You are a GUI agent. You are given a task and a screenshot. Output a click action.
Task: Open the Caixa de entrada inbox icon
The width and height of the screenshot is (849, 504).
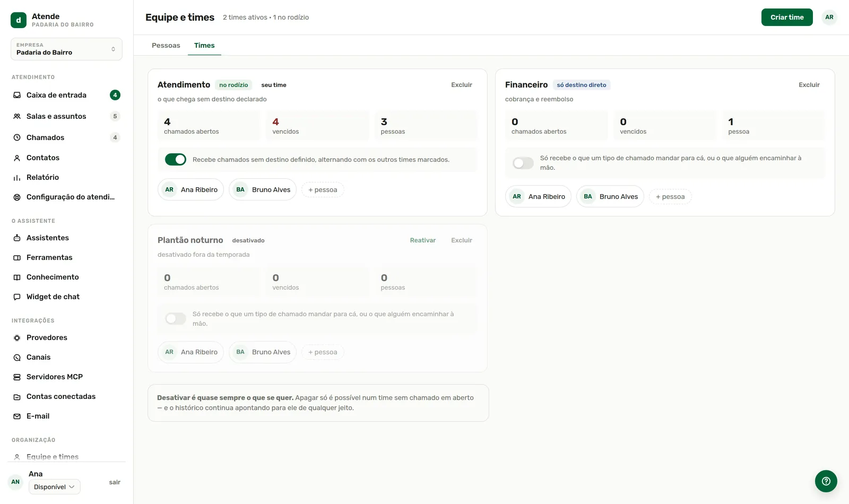pyautogui.click(x=17, y=95)
